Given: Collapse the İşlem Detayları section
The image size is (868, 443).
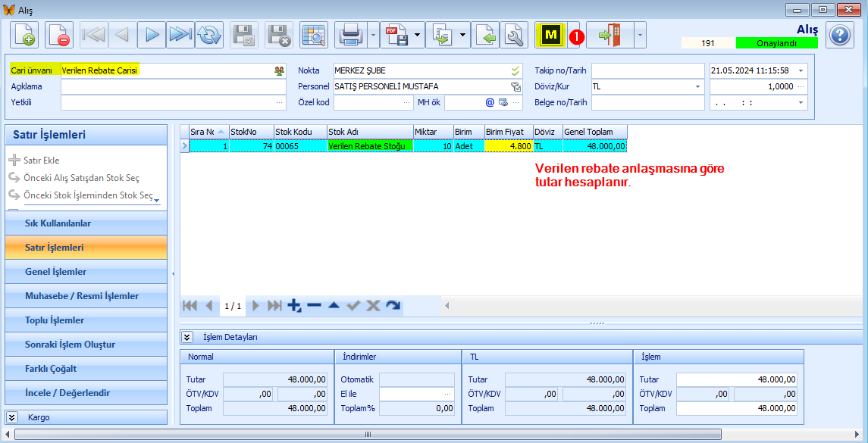Looking at the screenshot, I should pyautogui.click(x=186, y=337).
